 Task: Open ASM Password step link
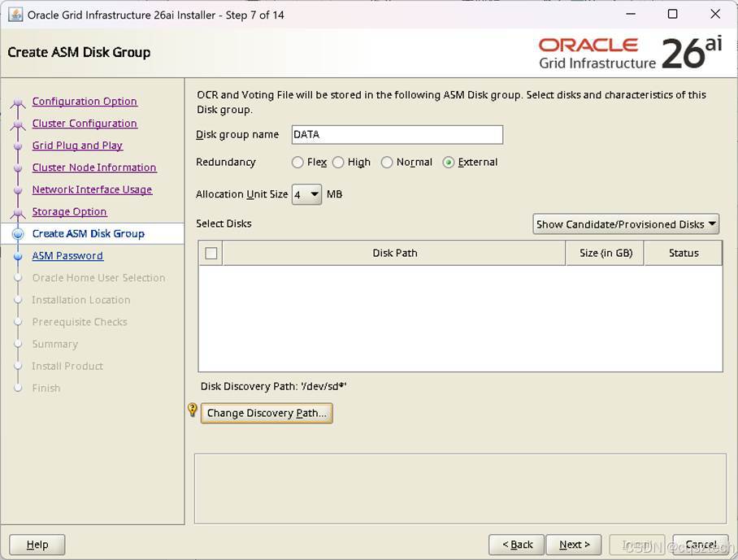(67, 255)
